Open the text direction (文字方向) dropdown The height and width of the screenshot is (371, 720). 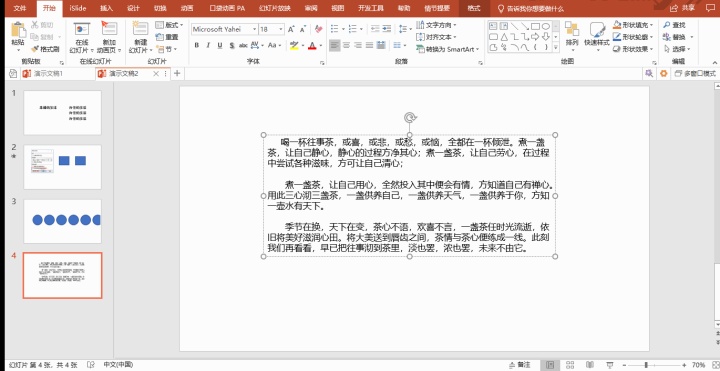pos(436,25)
